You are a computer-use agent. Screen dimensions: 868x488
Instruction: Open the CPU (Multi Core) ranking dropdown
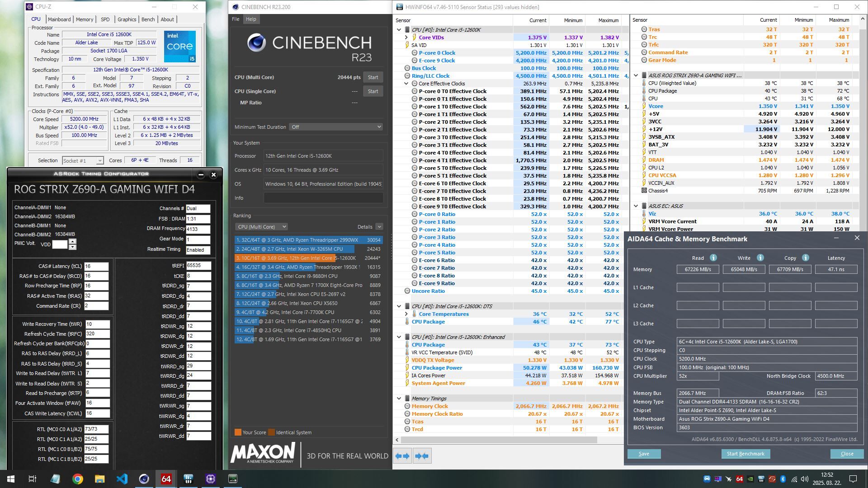pos(261,227)
